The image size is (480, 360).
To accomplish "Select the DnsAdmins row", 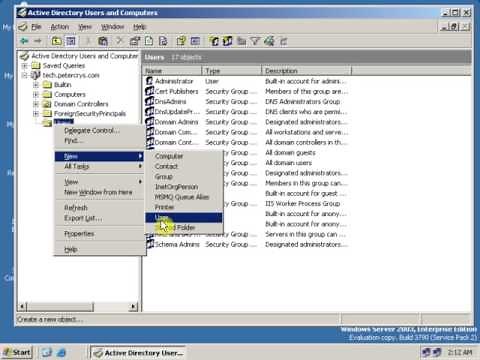I will (247, 101).
